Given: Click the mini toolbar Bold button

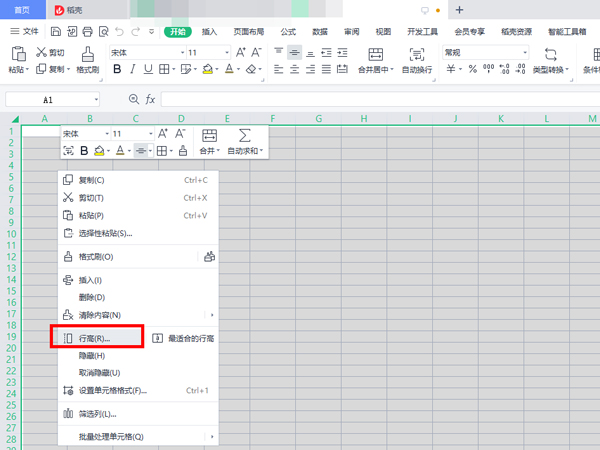Looking at the screenshot, I should [x=84, y=151].
